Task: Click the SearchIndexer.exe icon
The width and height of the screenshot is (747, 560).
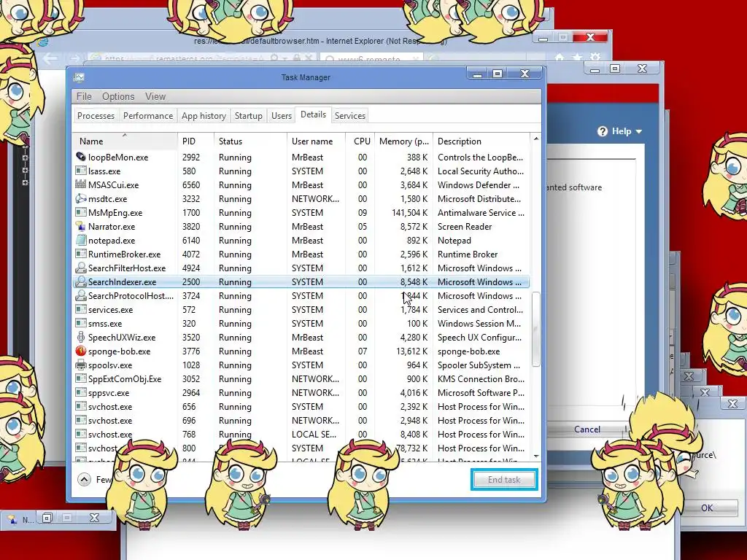Action: tap(81, 281)
